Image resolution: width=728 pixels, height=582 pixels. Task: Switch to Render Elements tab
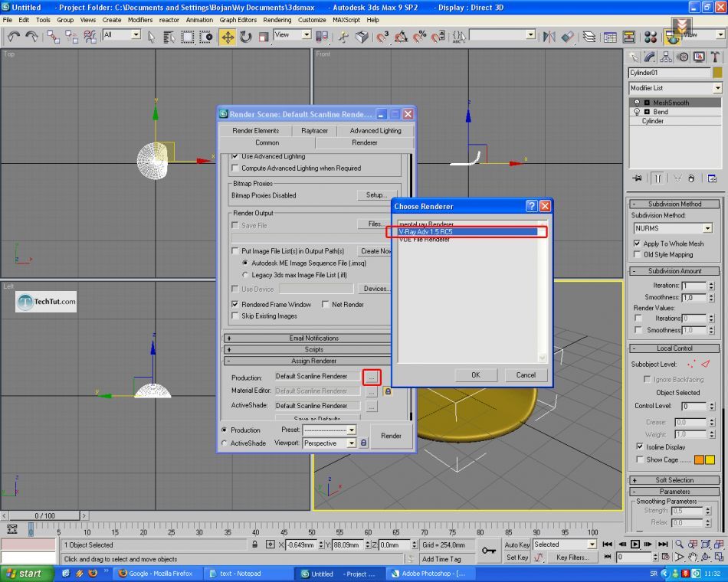[x=256, y=130]
